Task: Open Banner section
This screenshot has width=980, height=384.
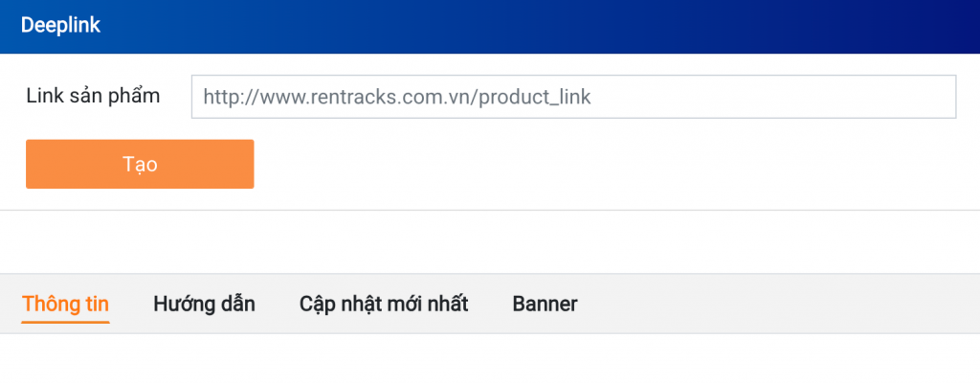Action: click(x=545, y=305)
